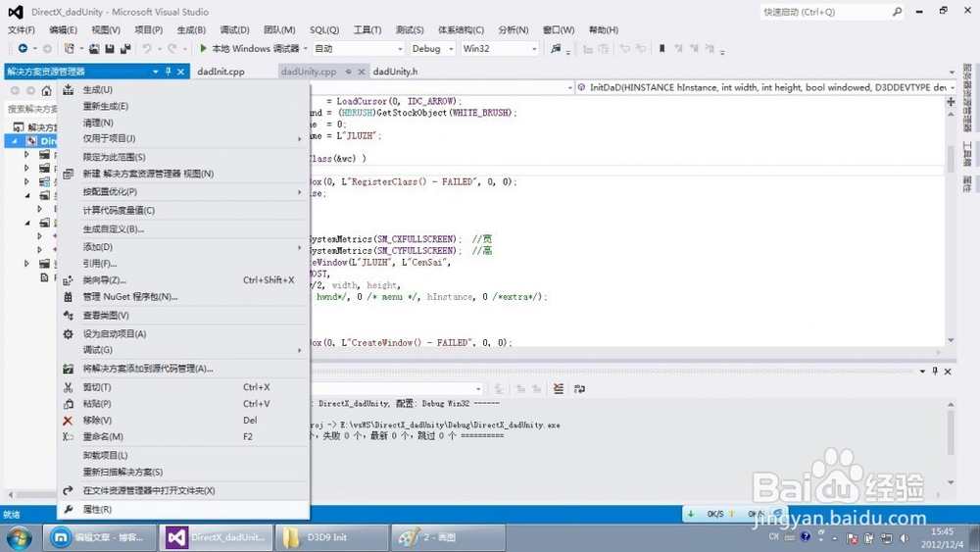Collapse the DirectX project tree node
The image size is (980, 552).
(15, 140)
